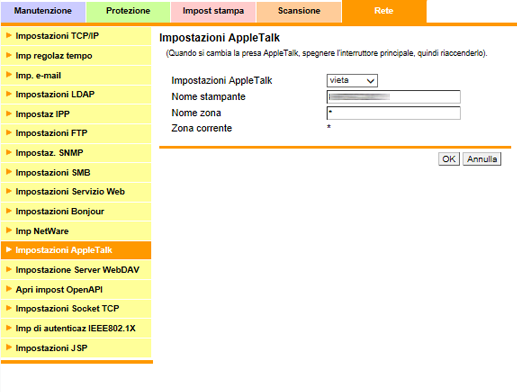Expand the Impostazioni AppleTalk dropdown showing vieta
Viewport: 517px width, 392px height.
coord(352,81)
